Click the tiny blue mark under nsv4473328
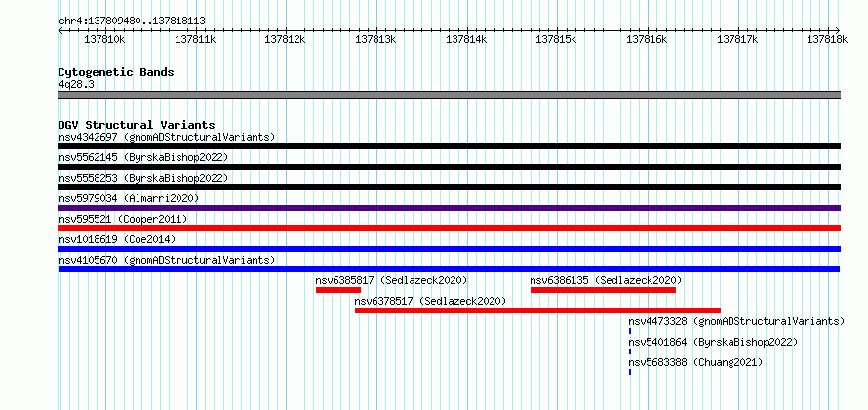This screenshot has height=410, width=868. tap(630, 331)
